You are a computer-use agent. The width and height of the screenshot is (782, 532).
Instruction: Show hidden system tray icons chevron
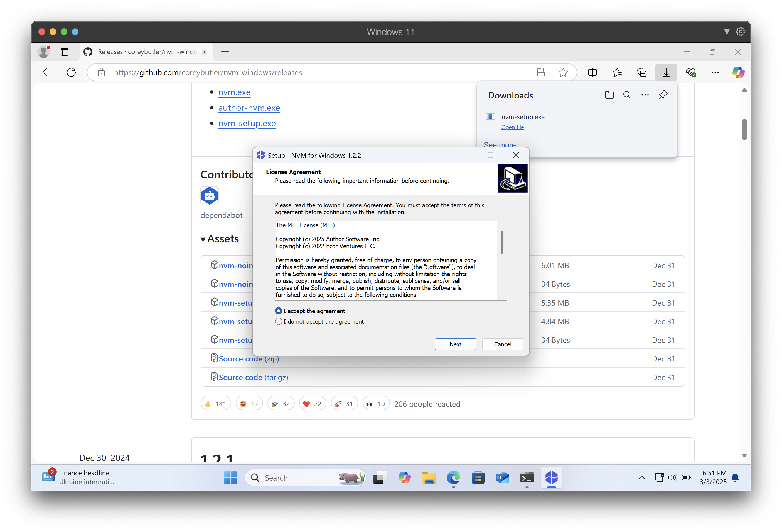coord(641,477)
